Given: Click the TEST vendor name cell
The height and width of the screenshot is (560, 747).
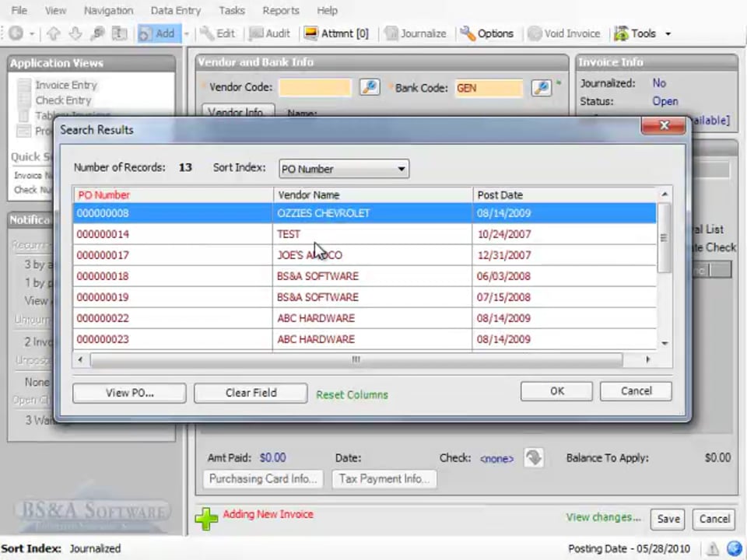Looking at the screenshot, I should pos(373,234).
